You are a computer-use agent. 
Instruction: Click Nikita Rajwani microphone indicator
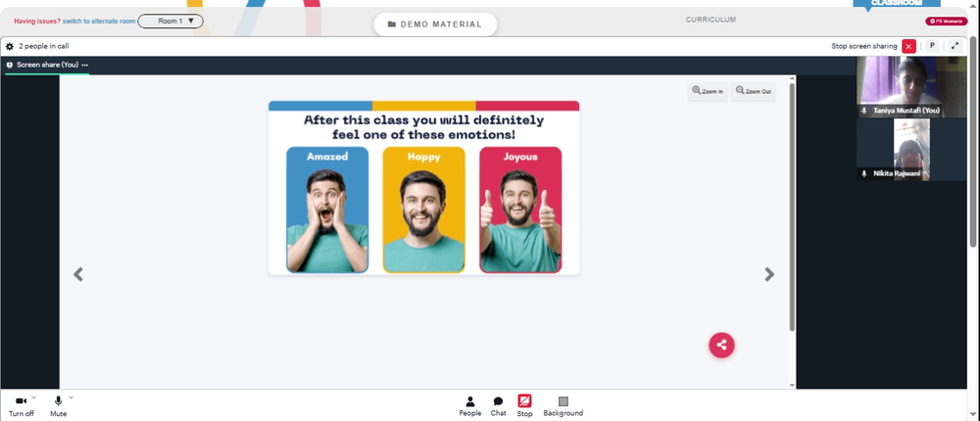(x=864, y=173)
